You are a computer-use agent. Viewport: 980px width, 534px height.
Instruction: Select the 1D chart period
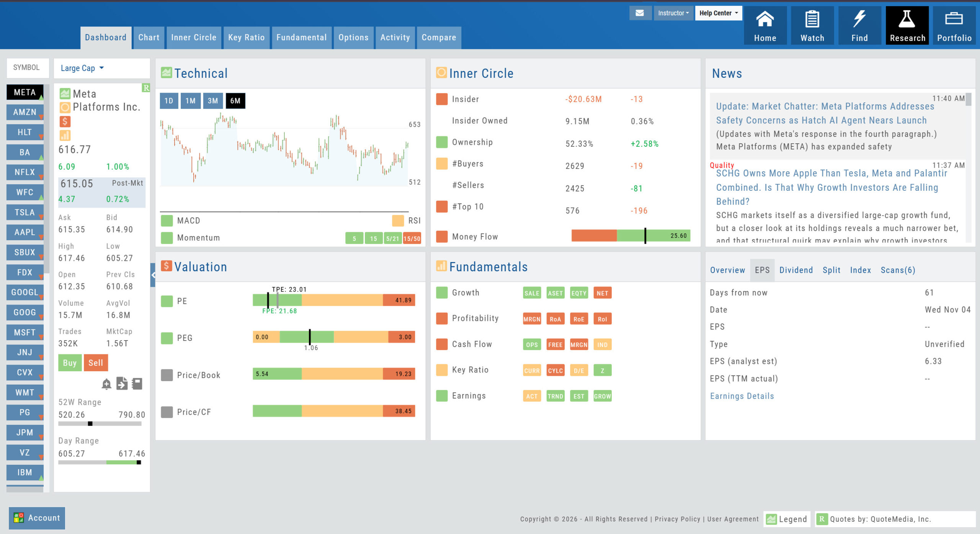(x=169, y=101)
